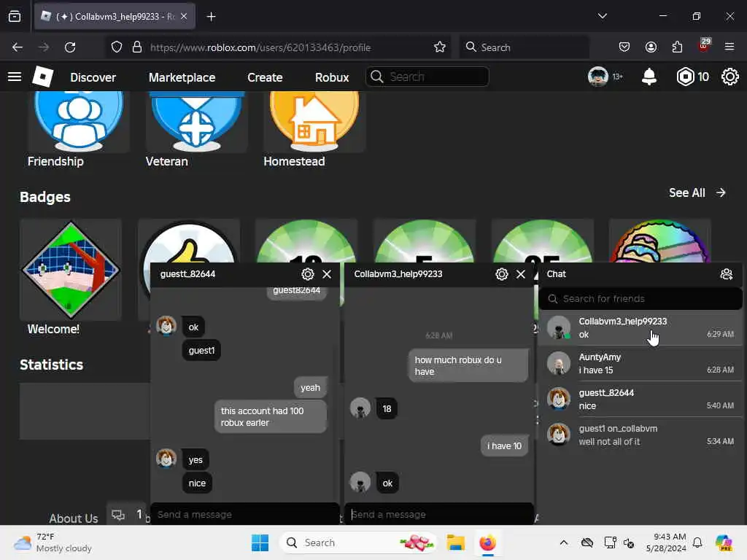Click the Veteran badge
747x560 pixels.
pos(196,120)
